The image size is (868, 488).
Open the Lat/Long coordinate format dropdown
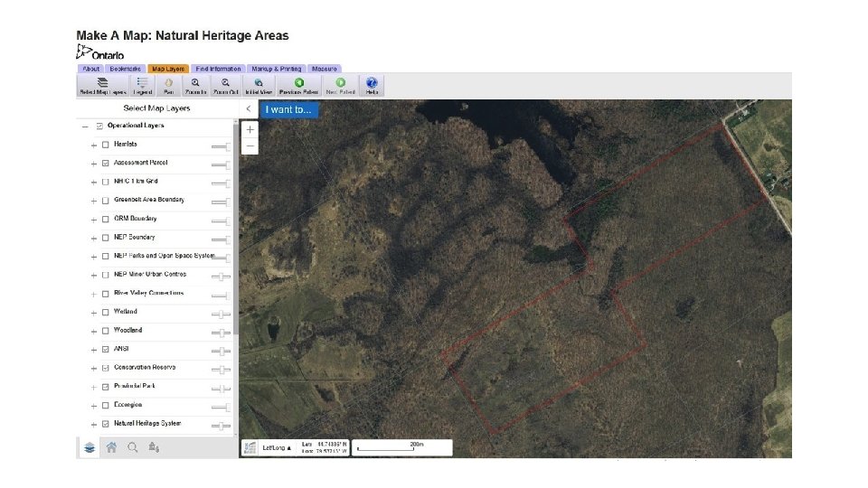[277, 447]
